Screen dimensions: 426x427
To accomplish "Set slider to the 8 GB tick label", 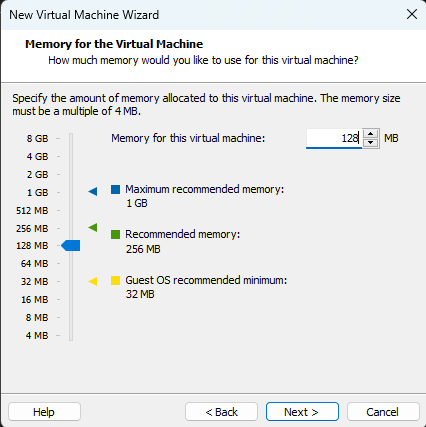I will (x=37, y=138).
